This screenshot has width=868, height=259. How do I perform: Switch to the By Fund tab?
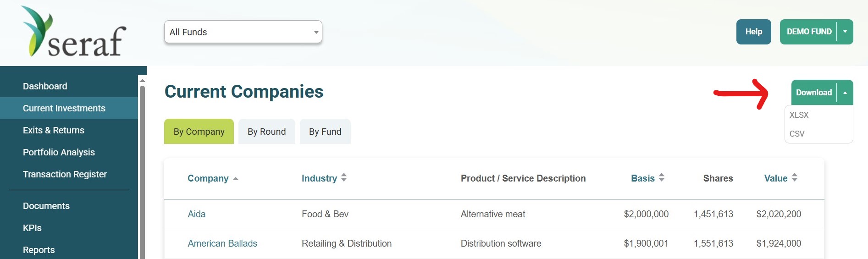pyautogui.click(x=325, y=132)
